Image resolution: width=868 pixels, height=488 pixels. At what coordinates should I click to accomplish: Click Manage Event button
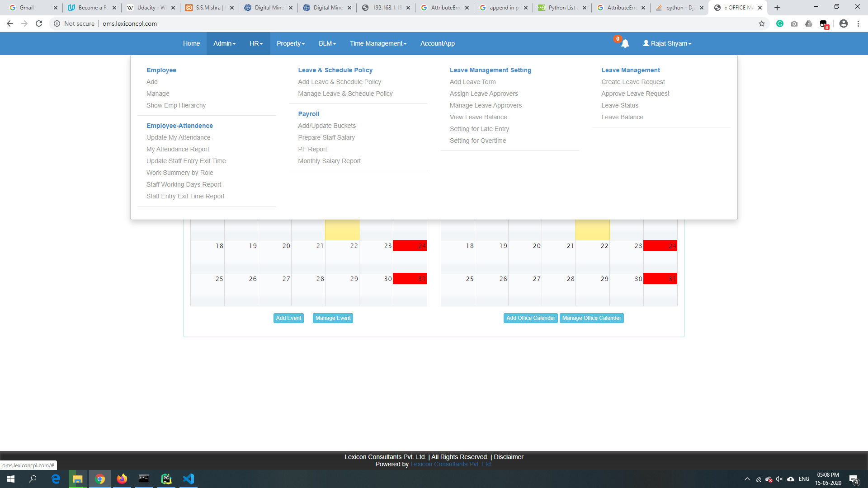point(333,318)
